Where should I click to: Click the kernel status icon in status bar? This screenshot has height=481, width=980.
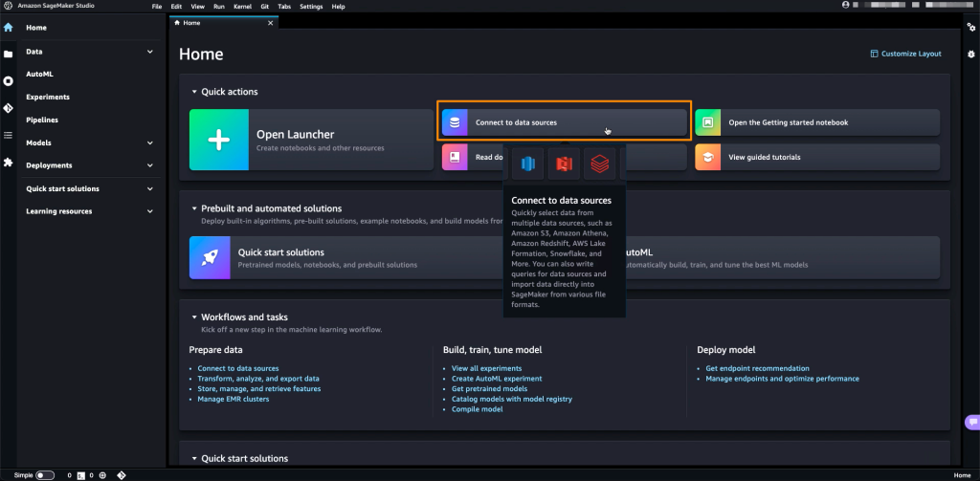pos(102,475)
